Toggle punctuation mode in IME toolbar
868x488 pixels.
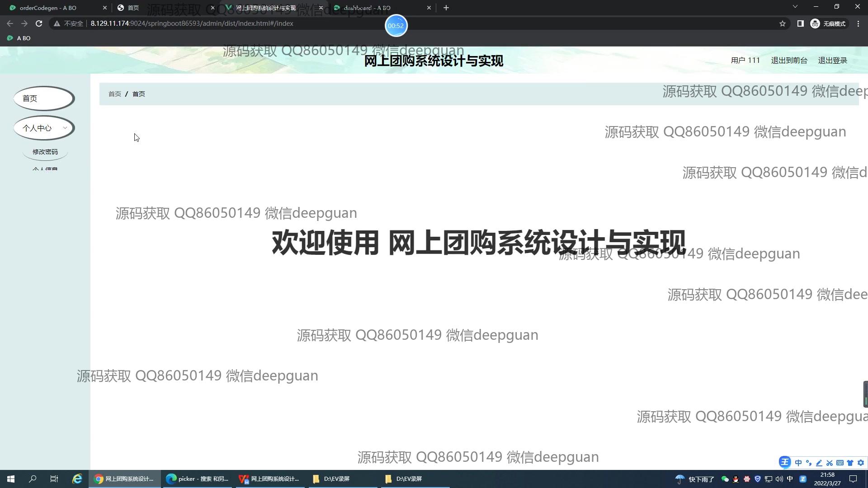(809, 463)
